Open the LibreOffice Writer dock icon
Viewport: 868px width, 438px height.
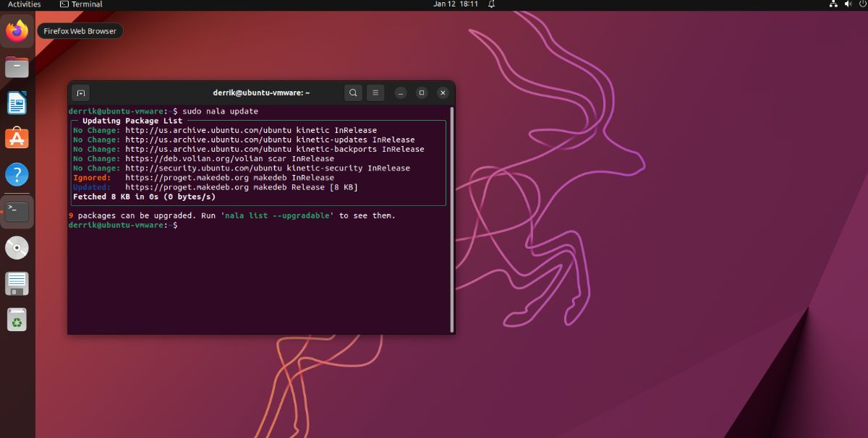[x=17, y=103]
